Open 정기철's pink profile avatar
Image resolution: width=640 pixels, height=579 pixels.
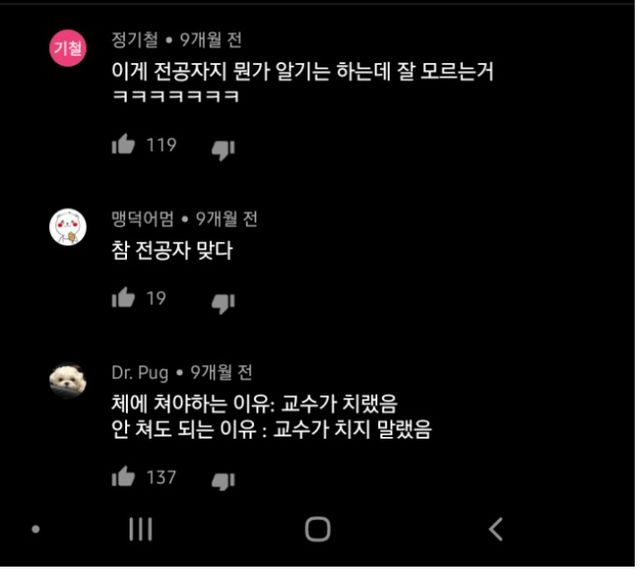tap(68, 48)
